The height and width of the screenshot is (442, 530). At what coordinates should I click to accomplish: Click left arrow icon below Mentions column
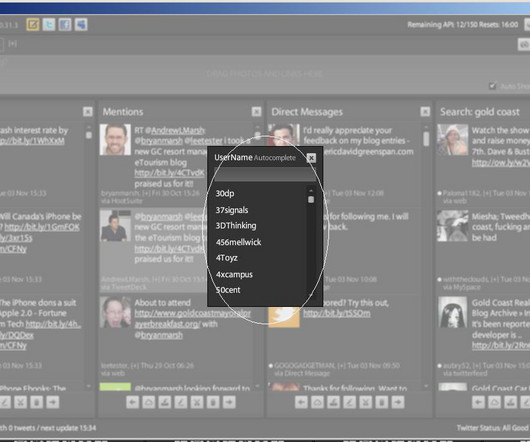[132, 402]
